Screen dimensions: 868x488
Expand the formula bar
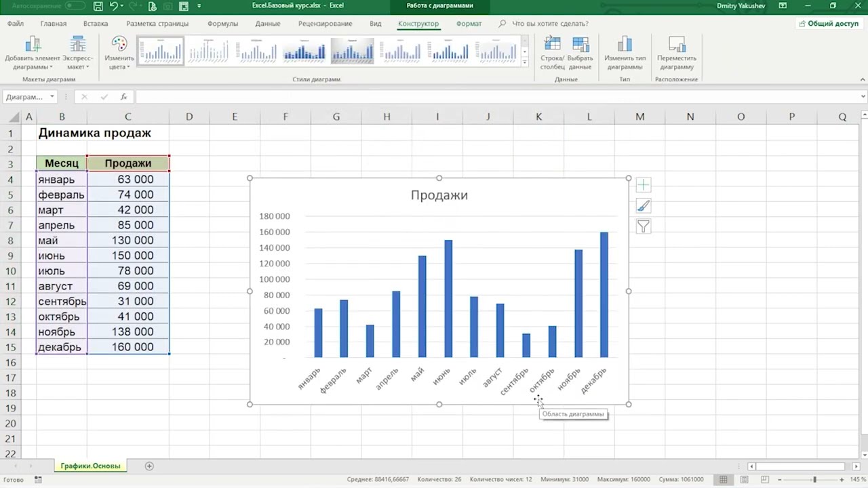click(x=863, y=97)
